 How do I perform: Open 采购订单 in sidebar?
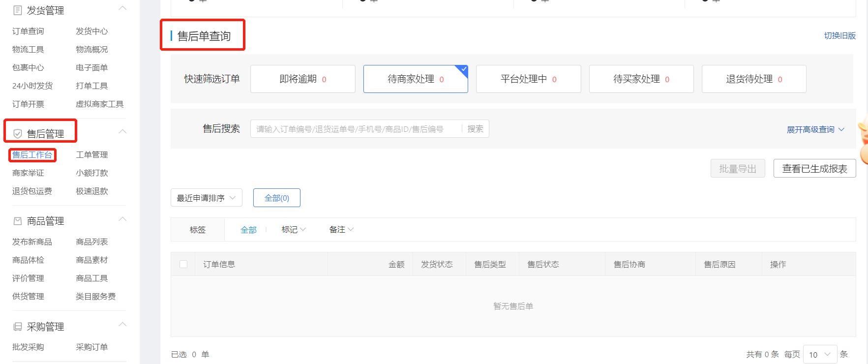[91, 347]
